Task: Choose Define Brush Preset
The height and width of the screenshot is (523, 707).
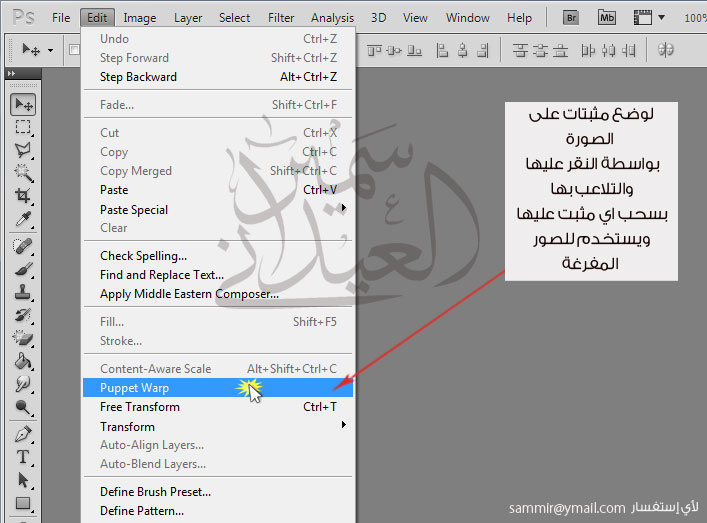Action: (x=218, y=491)
